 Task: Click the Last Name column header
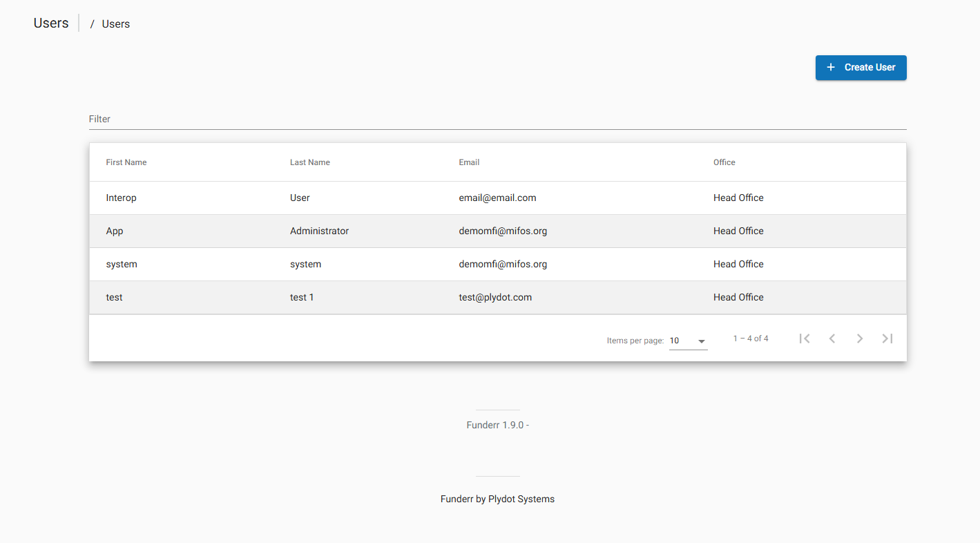point(310,162)
